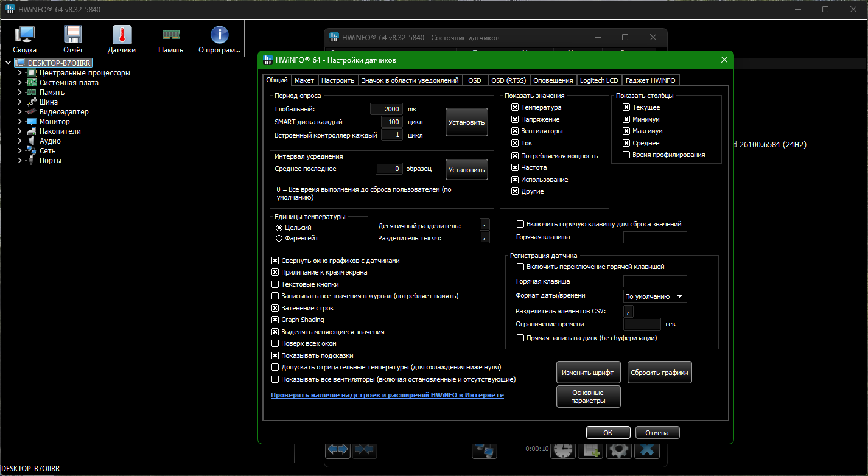
Task: Click the Глобальный polling period input field
Action: click(387, 109)
